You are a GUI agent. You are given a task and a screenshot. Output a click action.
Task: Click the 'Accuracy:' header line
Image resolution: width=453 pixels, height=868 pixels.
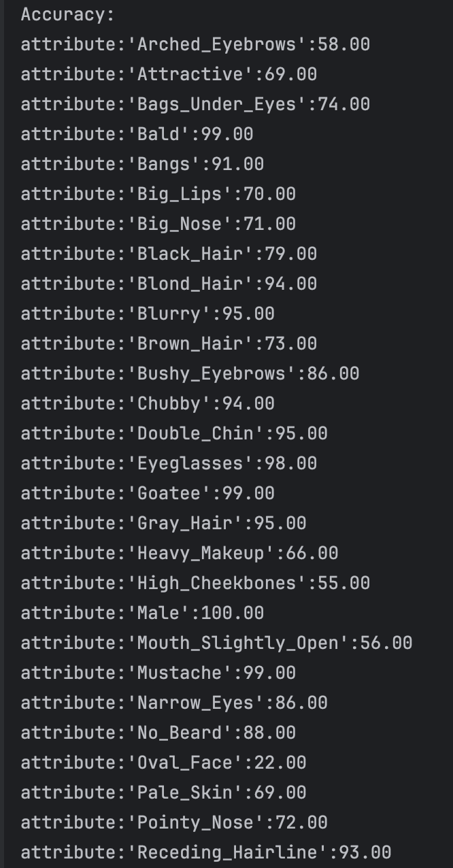coord(68,14)
